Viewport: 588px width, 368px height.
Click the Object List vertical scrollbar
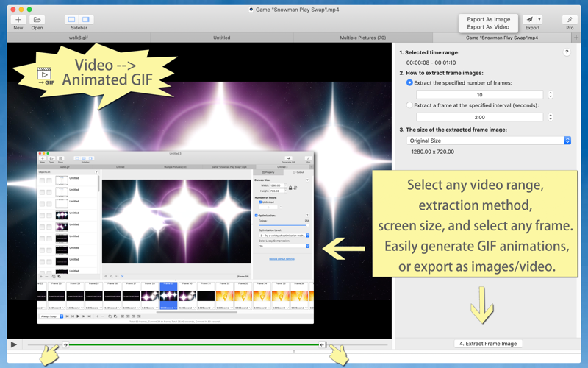98,184
